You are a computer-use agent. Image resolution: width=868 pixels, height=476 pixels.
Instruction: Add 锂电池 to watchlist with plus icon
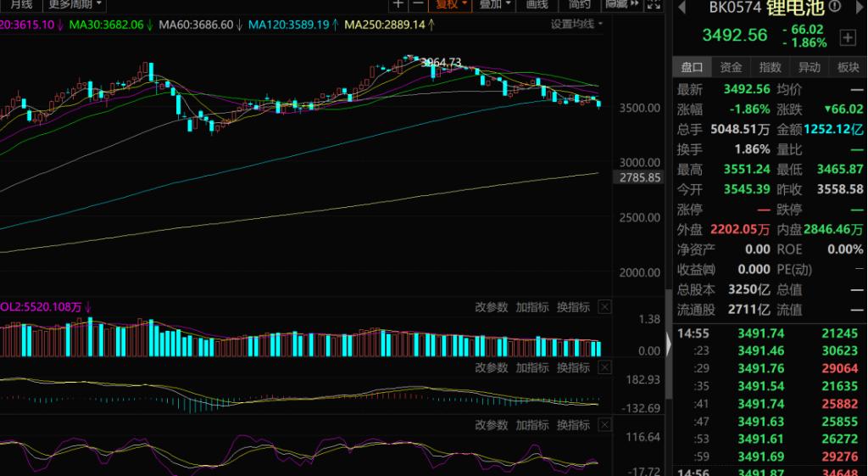coord(847,37)
